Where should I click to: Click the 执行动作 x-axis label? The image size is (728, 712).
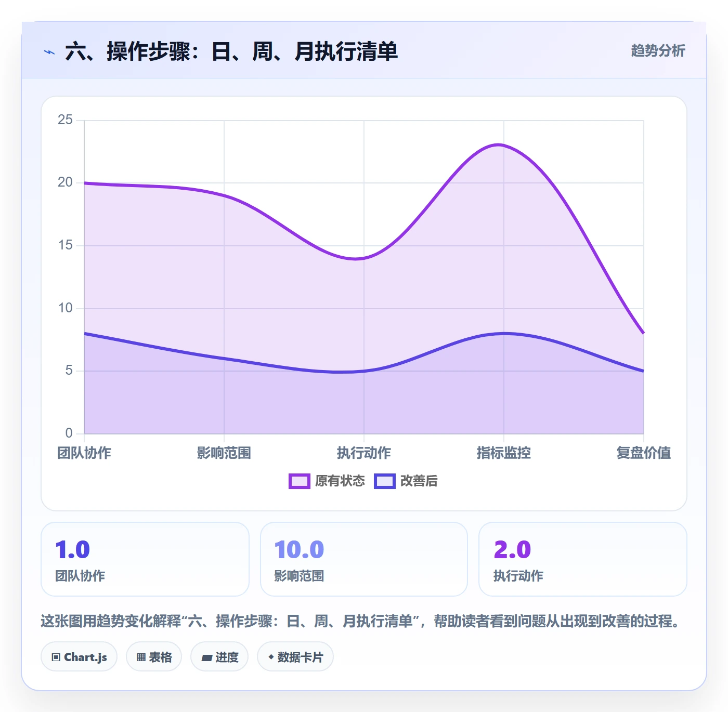click(x=364, y=453)
